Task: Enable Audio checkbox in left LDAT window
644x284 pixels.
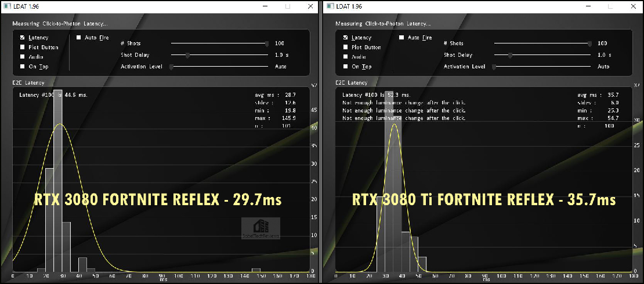Action: 23,57
